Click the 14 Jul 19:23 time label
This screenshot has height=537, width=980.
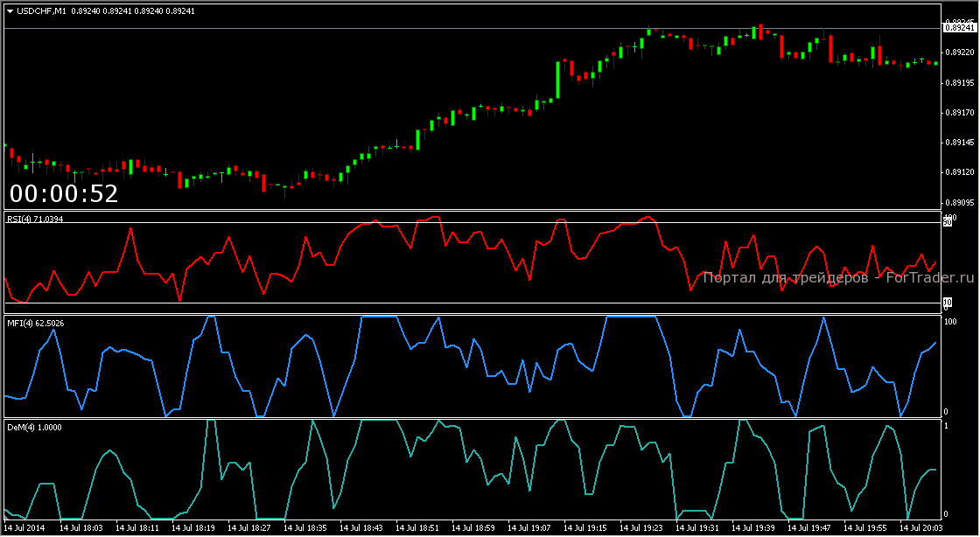[x=642, y=527]
